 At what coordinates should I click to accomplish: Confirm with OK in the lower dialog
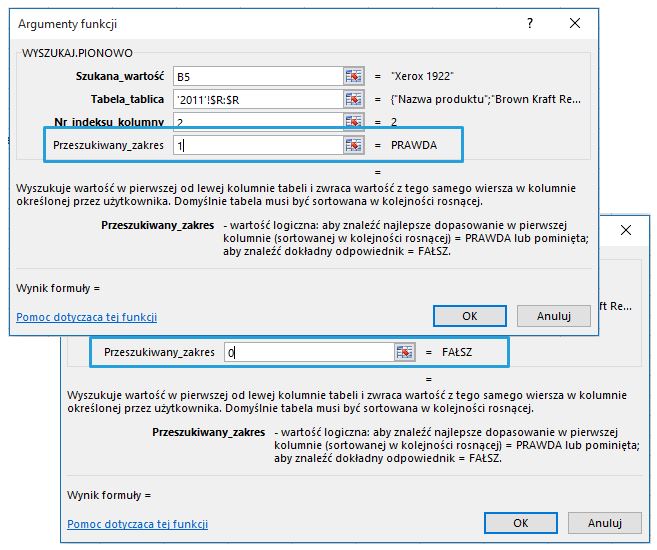point(520,523)
